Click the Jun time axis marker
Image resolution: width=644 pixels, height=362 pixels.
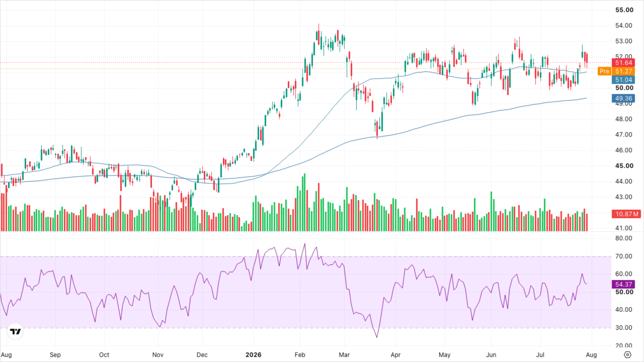coord(491,355)
